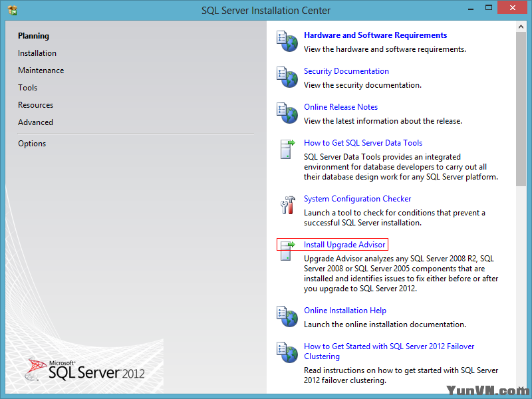This screenshot has height=399, width=532.
Task: Select the Planning category
Action: point(34,36)
